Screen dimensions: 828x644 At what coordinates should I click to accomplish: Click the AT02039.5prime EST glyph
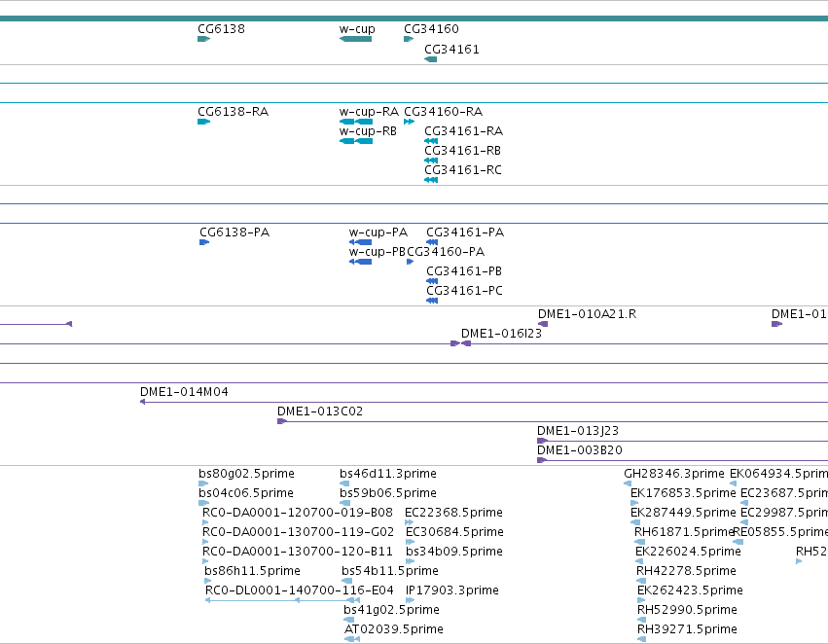[x=351, y=639]
